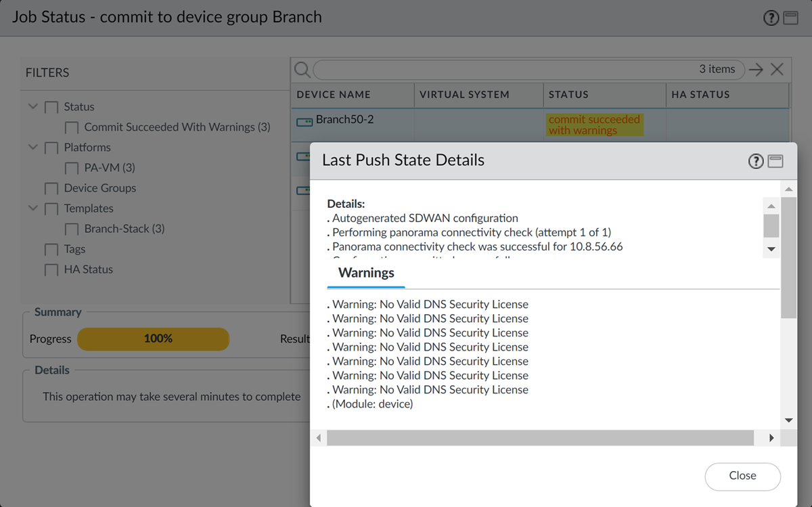Click the 100% progress bar
Image resolution: width=812 pixels, height=507 pixels.
(154, 338)
